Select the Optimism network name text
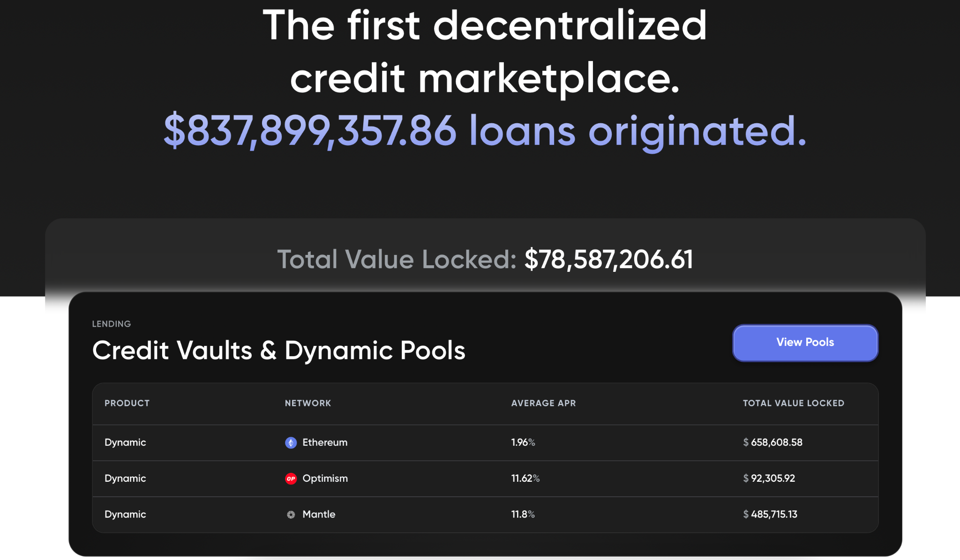960x560 pixels. [x=325, y=478]
